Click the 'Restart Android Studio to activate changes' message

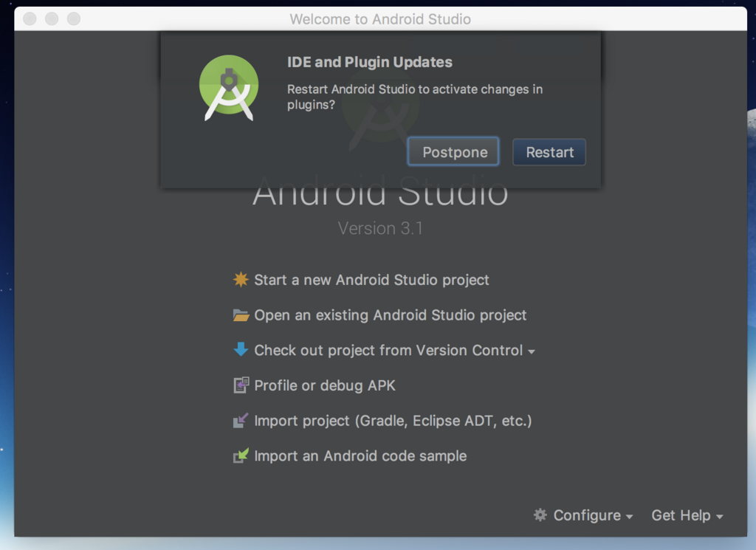pos(415,97)
